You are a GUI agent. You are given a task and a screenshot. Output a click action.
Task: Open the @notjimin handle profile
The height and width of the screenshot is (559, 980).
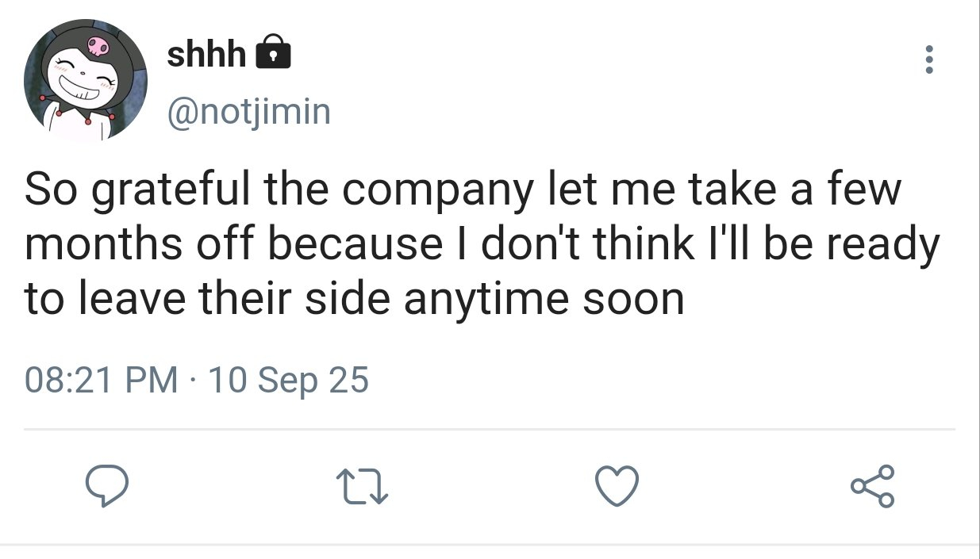click(248, 113)
